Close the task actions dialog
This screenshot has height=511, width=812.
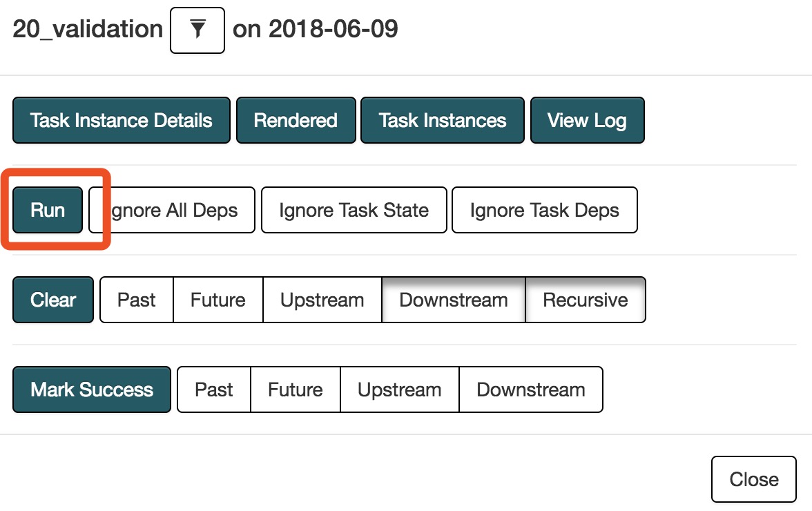click(x=753, y=479)
